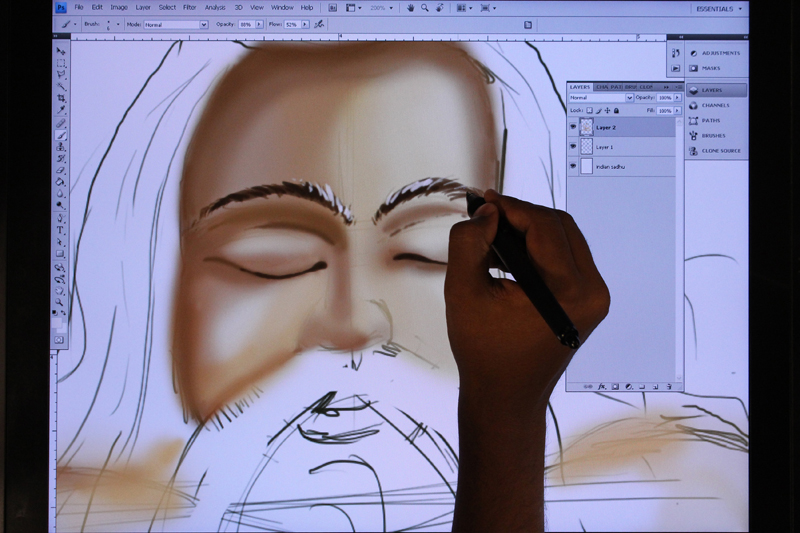Open the Filter menu
Image resolution: width=800 pixels, height=533 pixels.
(189, 7)
